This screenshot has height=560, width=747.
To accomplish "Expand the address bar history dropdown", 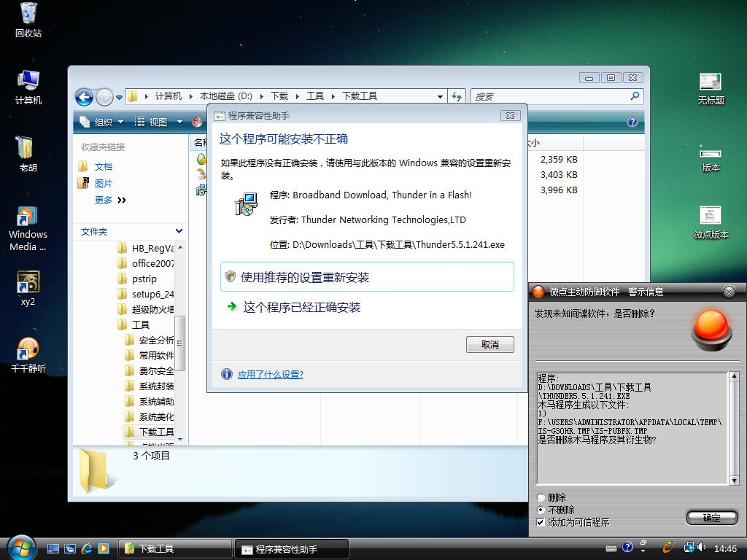I will (x=440, y=96).
